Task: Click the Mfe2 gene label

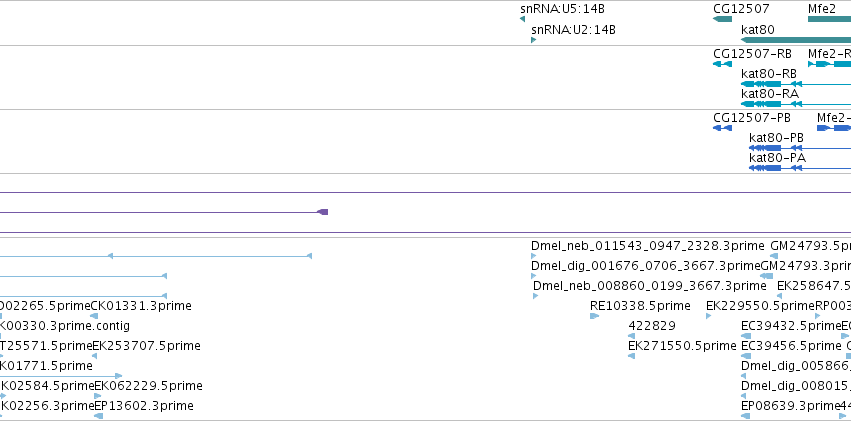Action: click(822, 9)
